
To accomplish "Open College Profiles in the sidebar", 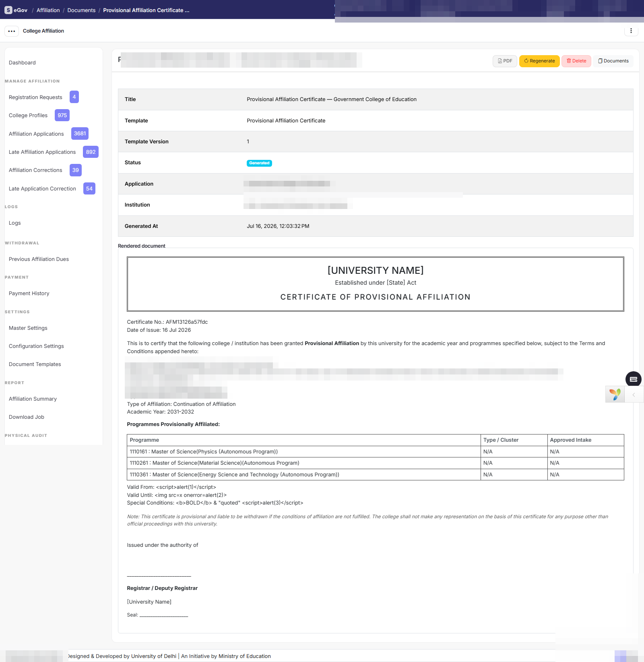I will (x=28, y=115).
